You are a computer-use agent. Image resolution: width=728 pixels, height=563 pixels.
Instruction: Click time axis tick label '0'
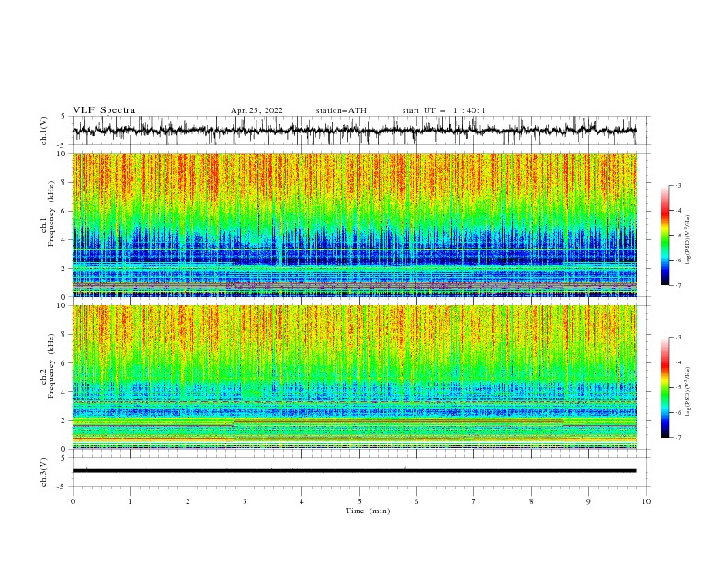coord(73,501)
